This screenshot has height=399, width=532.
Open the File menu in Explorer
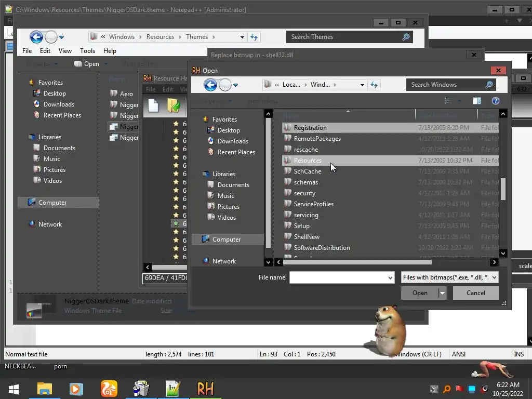[27, 51]
